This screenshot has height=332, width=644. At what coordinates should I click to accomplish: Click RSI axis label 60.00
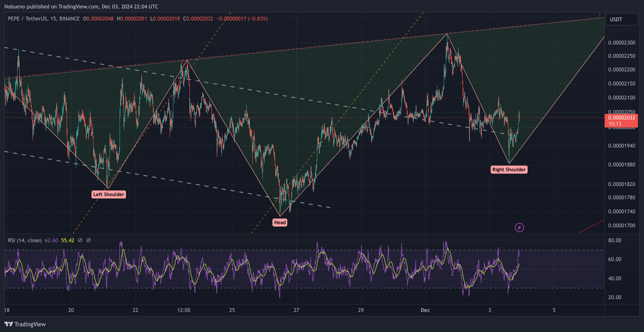tap(615, 259)
